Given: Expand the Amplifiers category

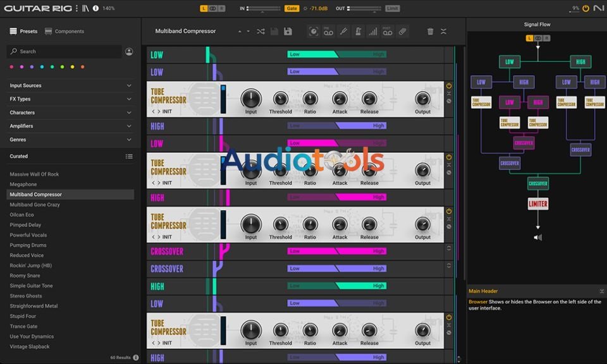Looking at the screenshot, I should pos(70,126).
